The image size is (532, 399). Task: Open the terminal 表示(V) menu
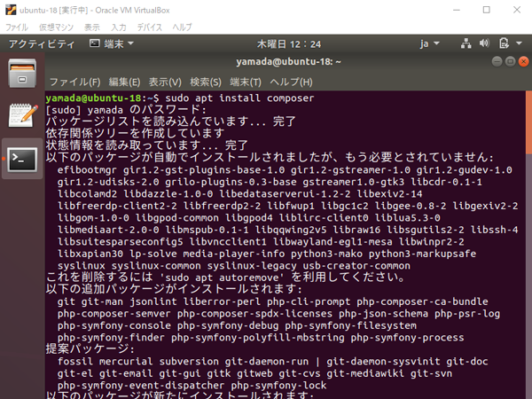click(x=165, y=82)
